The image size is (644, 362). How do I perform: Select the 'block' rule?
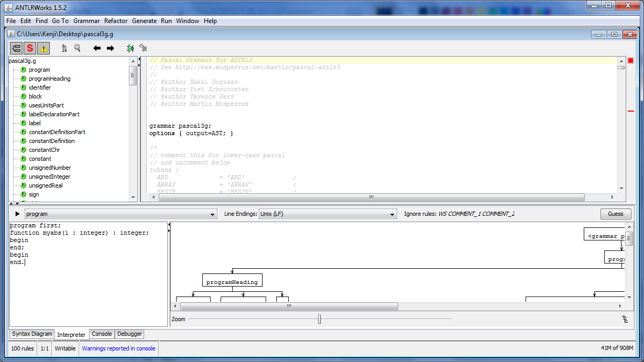(35, 96)
